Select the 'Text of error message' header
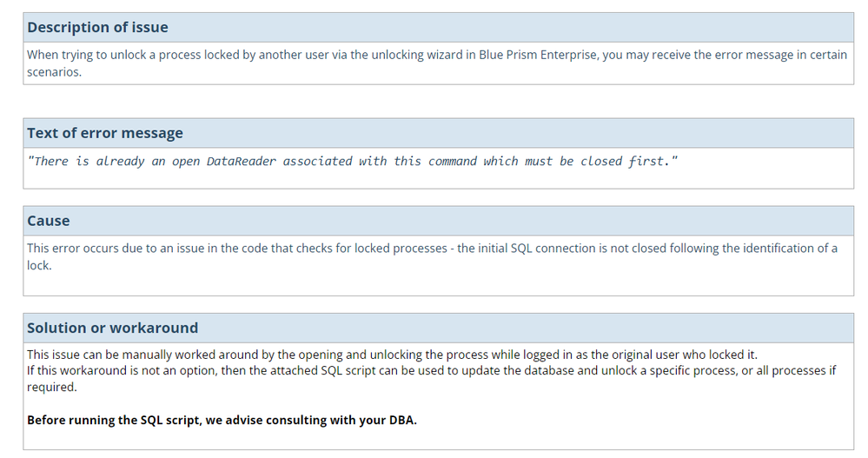This screenshot has width=868, height=458. tap(104, 133)
